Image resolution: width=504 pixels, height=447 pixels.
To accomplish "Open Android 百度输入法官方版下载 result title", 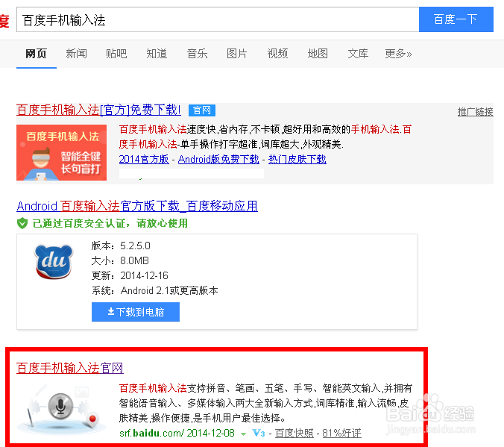I will 137,206.
